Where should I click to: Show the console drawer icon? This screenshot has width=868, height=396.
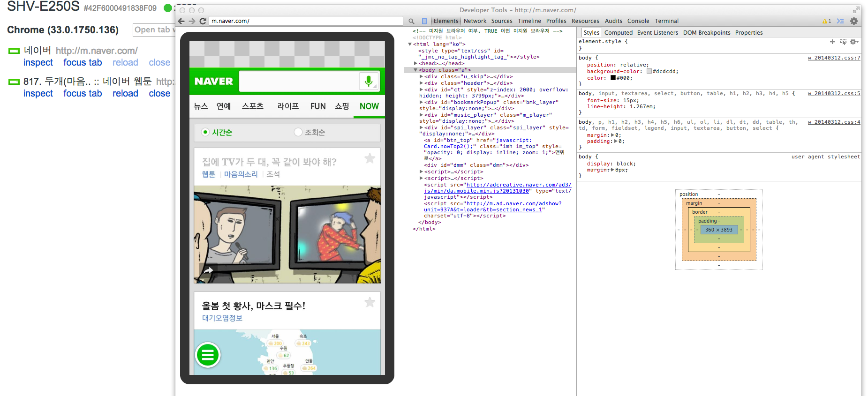tap(840, 21)
